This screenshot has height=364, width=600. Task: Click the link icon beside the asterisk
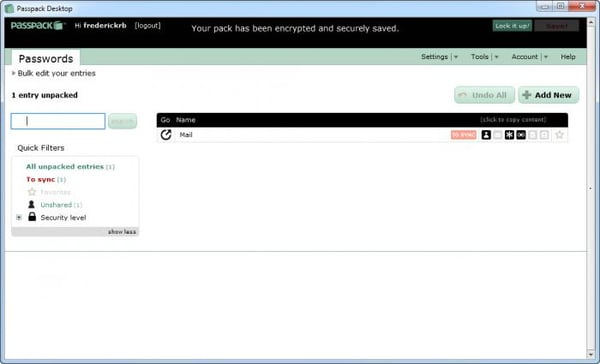pos(521,135)
